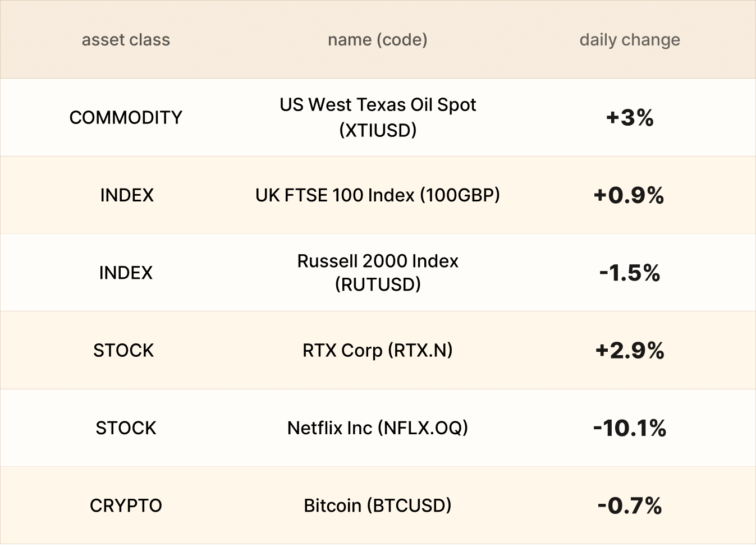Image resolution: width=756 pixels, height=547 pixels.
Task: Click INDEX cell in the FTSE 100 row
Action: click(127, 195)
